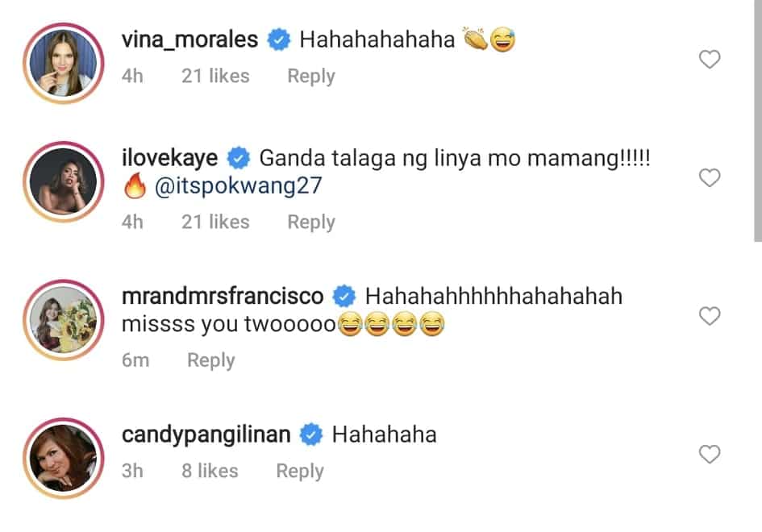
Task: Open mrandmrsfrancisco profile picture
Action: (x=63, y=320)
